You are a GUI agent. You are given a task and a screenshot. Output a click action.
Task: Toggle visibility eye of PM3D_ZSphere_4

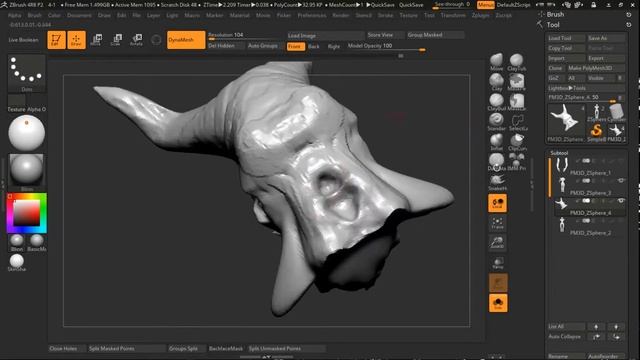(621, 201)
